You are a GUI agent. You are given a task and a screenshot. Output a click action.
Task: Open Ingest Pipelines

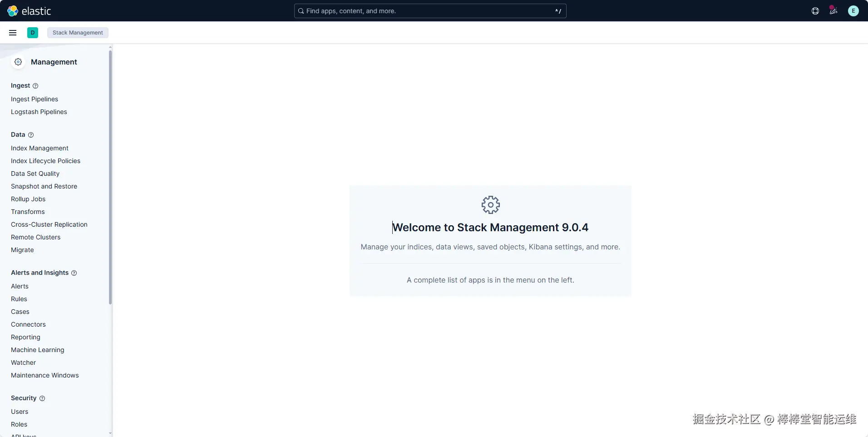point(35,99)
